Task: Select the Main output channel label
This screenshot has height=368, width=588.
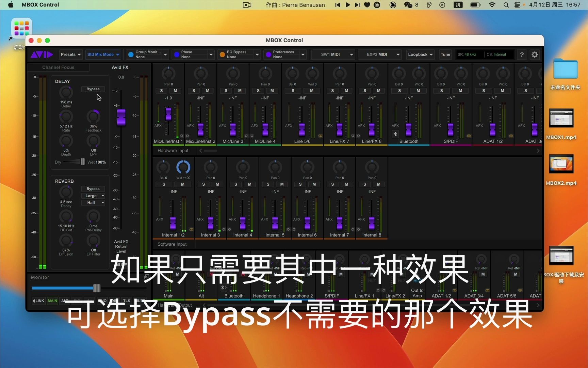Action: [x=168, y=296]
